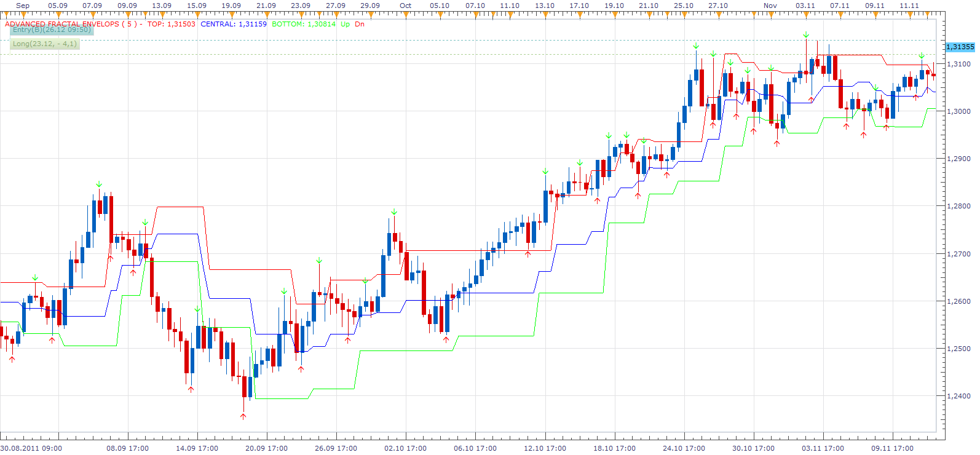Click the 05.09 date on top axis
Screen dimensions: 980x455
pos(58,6)
